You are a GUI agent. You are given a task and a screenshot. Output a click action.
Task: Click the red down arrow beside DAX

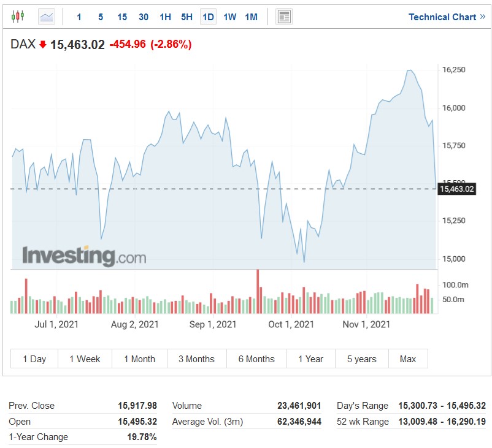pyautogui.click(x=43, y=45)
